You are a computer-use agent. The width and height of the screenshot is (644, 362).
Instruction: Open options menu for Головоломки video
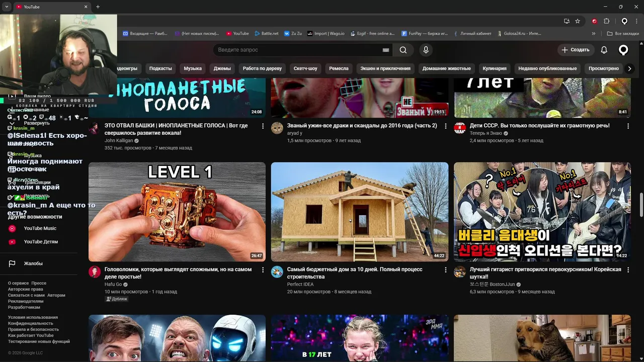pos(263,270)
